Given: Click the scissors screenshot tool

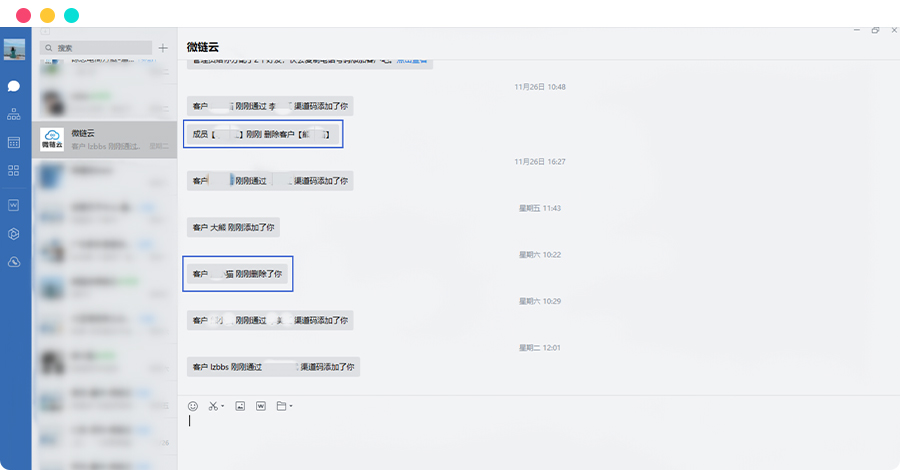Looking at the screenshot, I should [x=213, y=406].
